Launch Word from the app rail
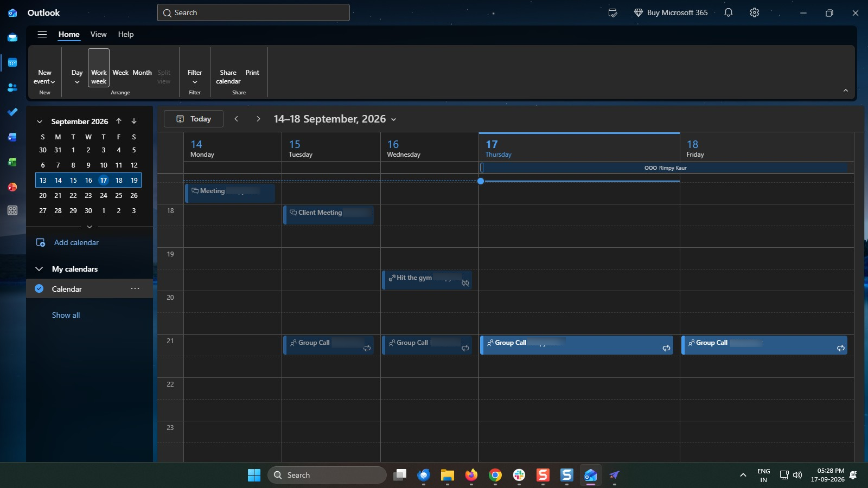 [12, 137]
